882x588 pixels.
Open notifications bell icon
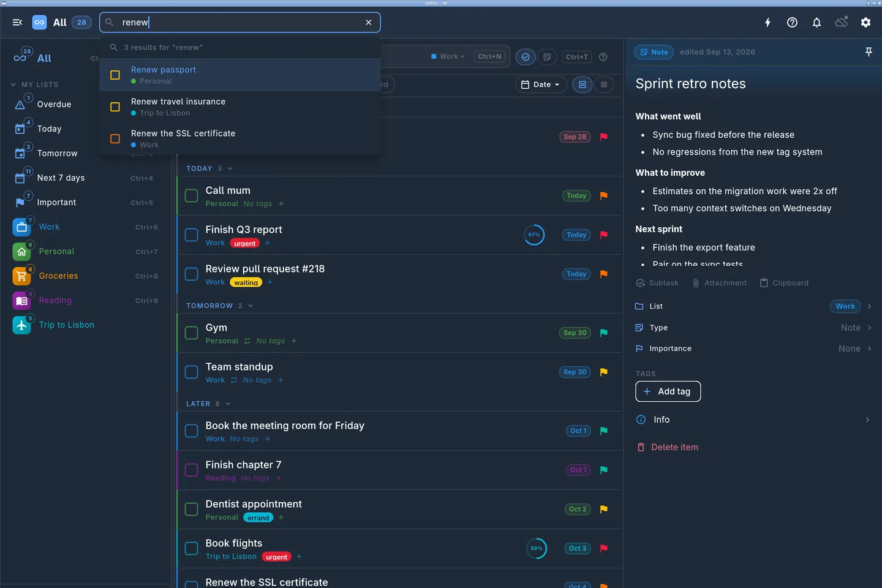816,23
